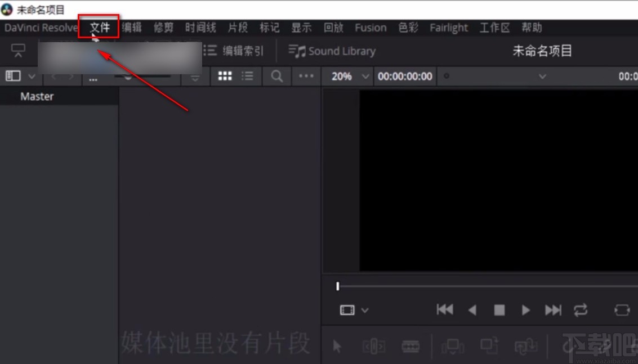The image size is (638, 364).
Task: Select the Master bin
Action: [x=37, y=96]
